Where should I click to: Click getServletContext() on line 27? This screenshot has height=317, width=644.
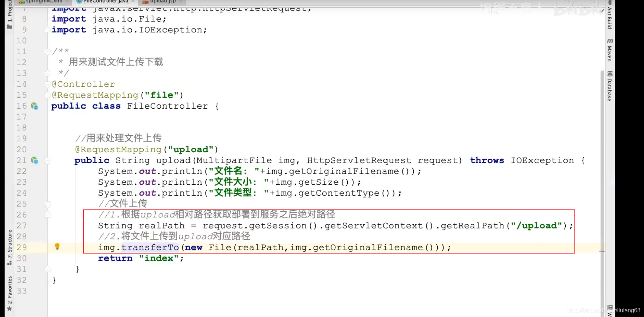click(x=378, y=226)
